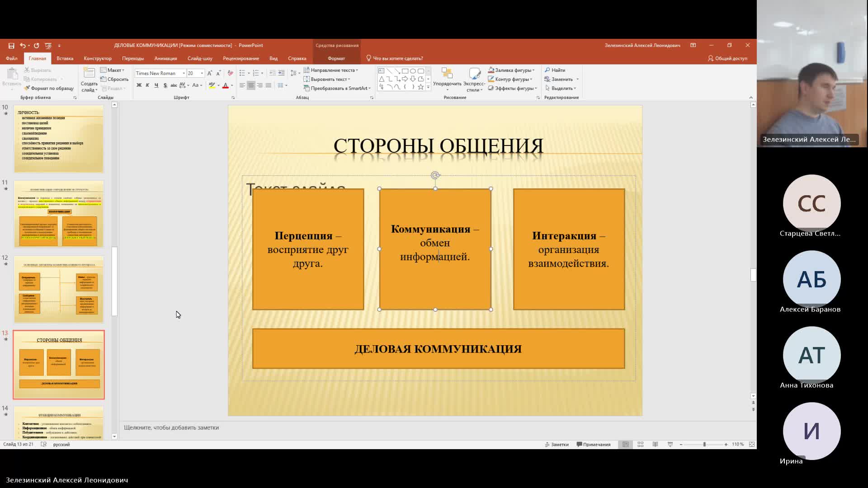Click Заменить (Replace) button

click(x=561, y=79)
